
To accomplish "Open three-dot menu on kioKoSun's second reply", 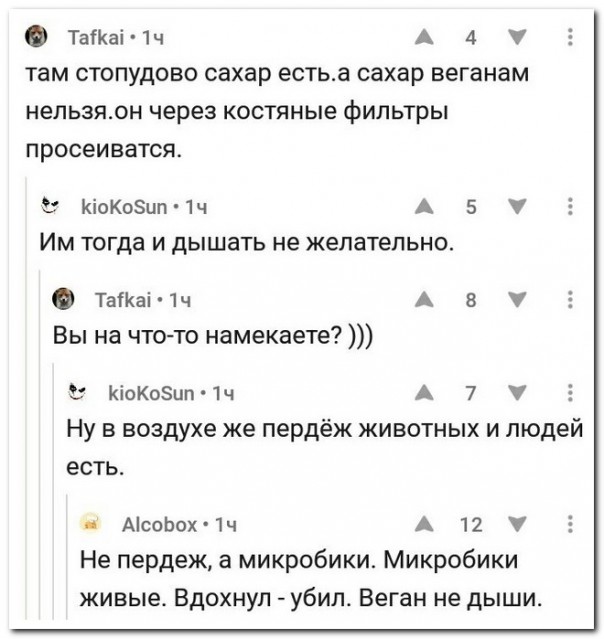I will pyautogui.click(x=570, y=393).
